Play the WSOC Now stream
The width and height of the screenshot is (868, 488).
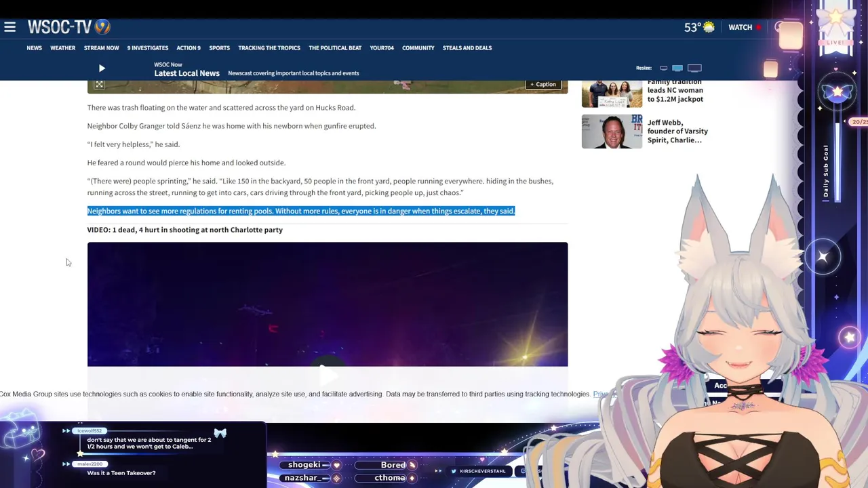tap(102, 68)
